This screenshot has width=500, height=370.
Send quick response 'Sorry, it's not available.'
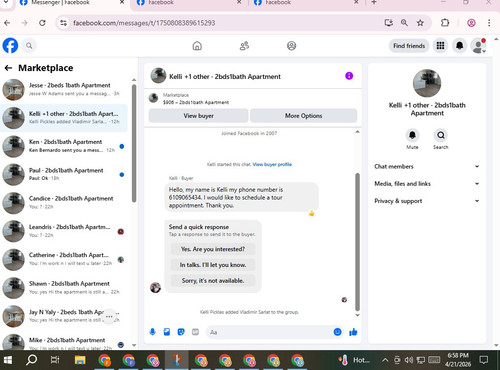coord(213,281)
